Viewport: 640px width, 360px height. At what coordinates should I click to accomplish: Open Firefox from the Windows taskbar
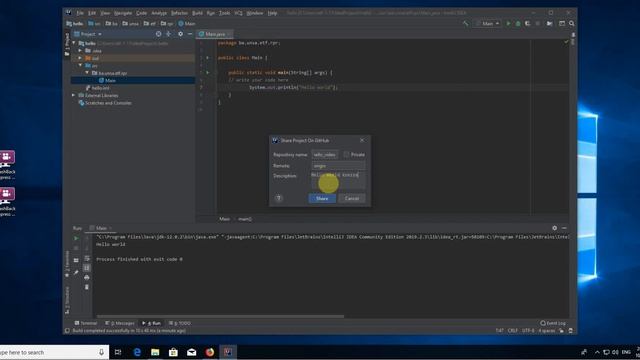pyautogui.click(x=210, y=352)
